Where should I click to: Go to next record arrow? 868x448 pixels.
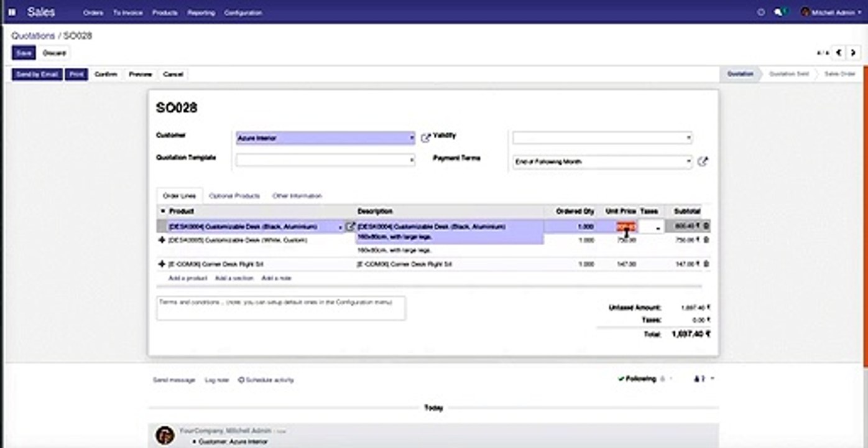click(854, 53)
